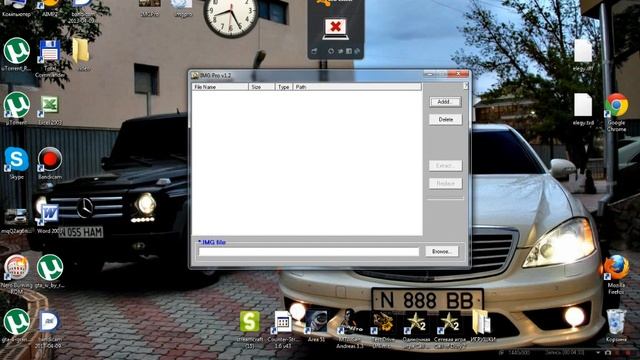Sort list by Type column header
640x360 pixels.
coord(284,87)
